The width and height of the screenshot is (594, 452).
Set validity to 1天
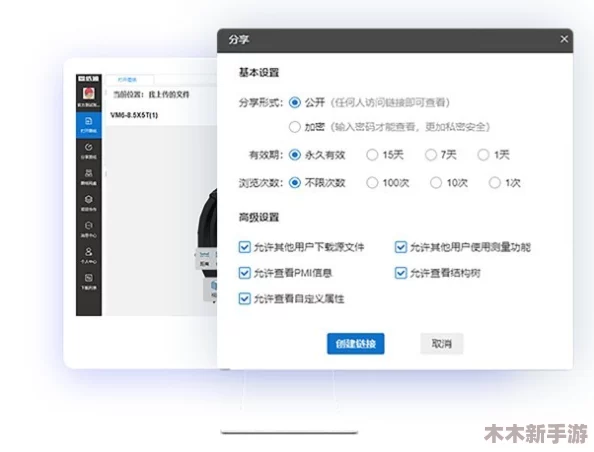(483, 155)
